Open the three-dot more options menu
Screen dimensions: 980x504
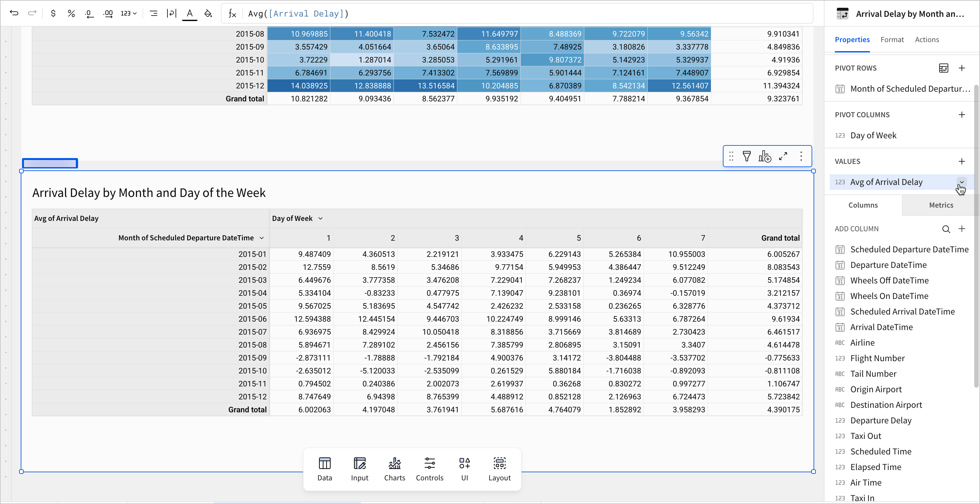[801, 156]
